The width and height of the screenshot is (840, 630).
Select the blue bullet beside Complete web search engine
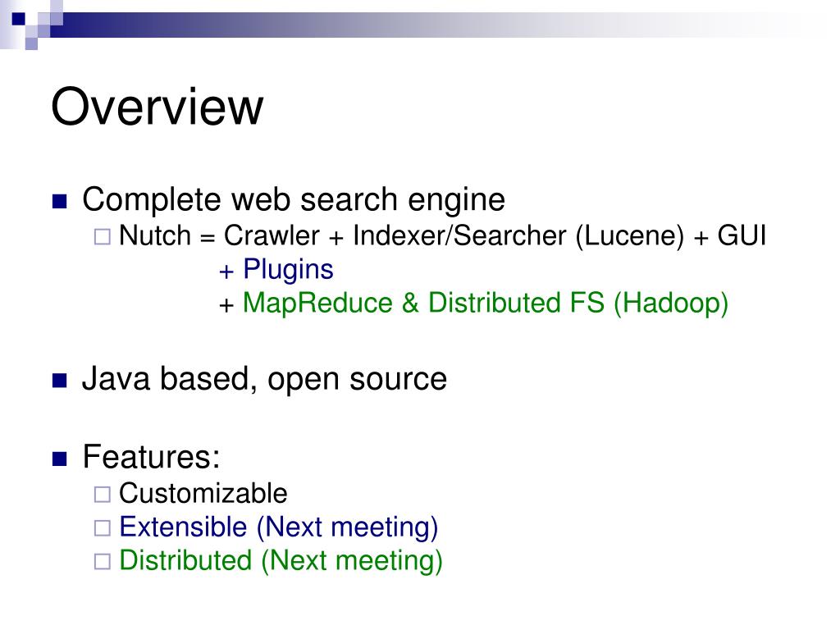[59, 202]
